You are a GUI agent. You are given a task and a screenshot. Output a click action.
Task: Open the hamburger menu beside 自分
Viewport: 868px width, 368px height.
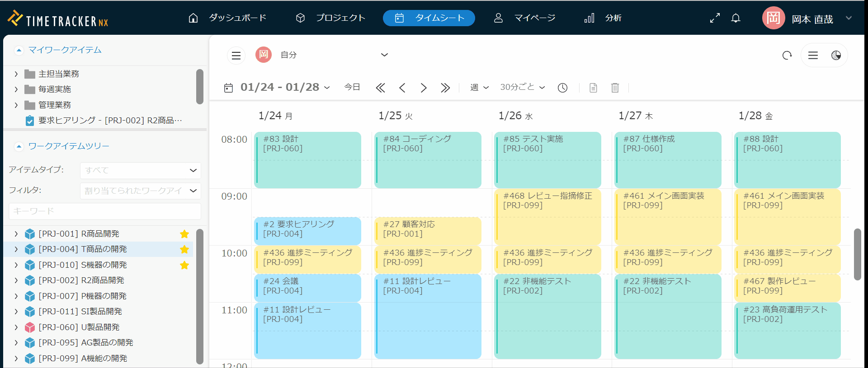[x=236, y=56]
